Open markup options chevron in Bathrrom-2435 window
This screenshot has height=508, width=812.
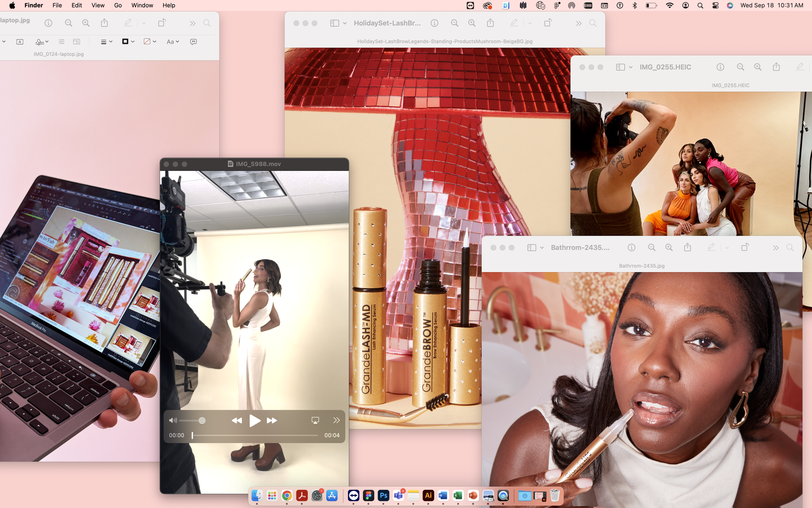[x=727, y=248]
